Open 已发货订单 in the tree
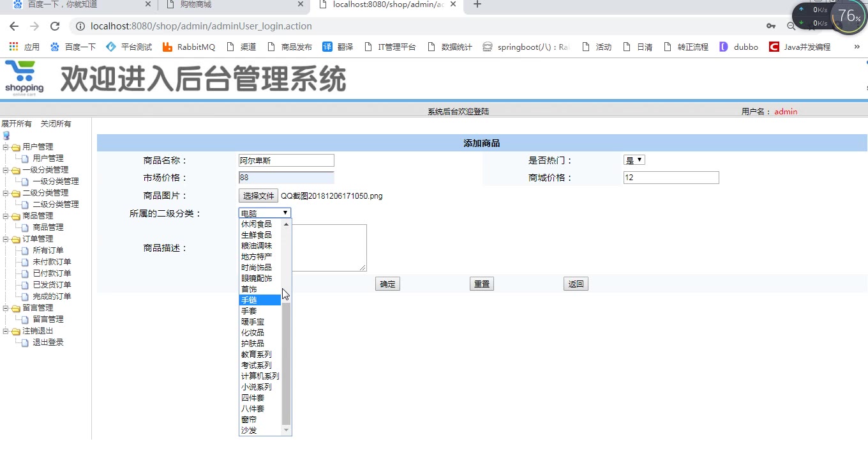Screen dimensions: 868x460 (x=52, y=285)
